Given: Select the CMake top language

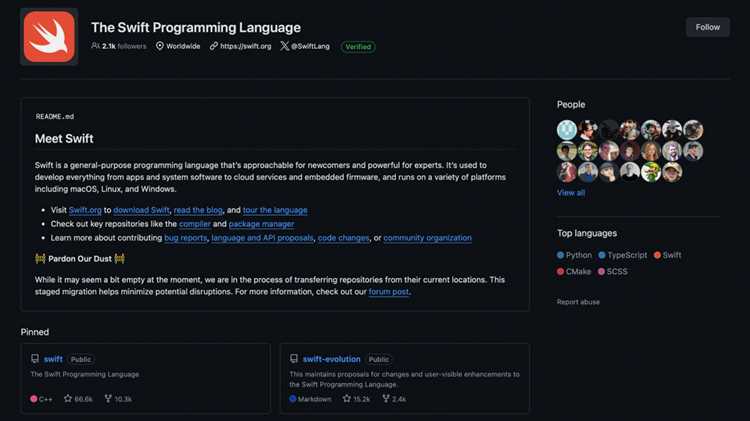Looking at the screenshot, I should click(x=574, y=272).
